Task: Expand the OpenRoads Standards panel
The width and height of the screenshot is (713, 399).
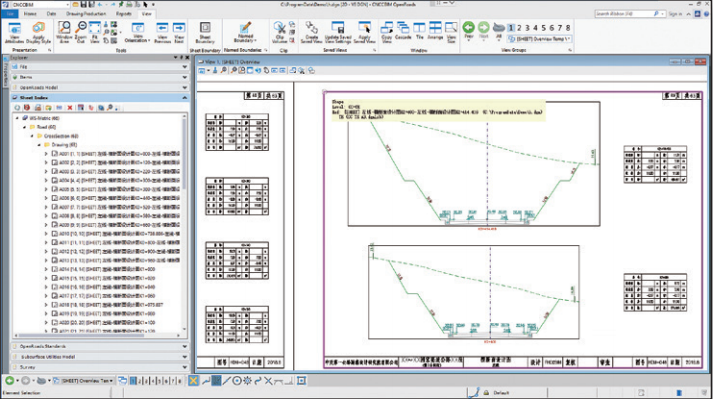Action: [x=100, y=346]
